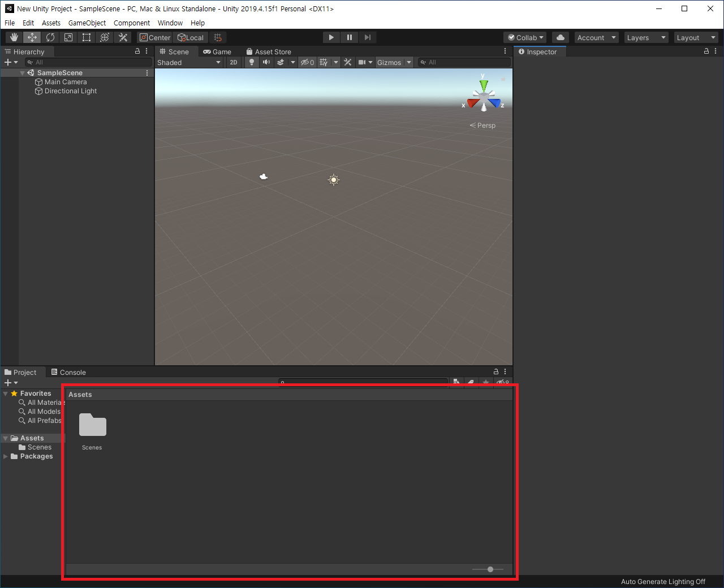724x588 pixels.
Task: Toggle hidden objects visibility count icon
Action: (x=307, y=62)
